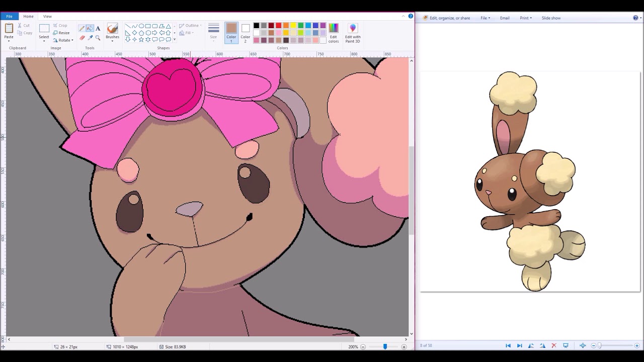Click the Copy button
644x362 pixels.
pos(25,33)
